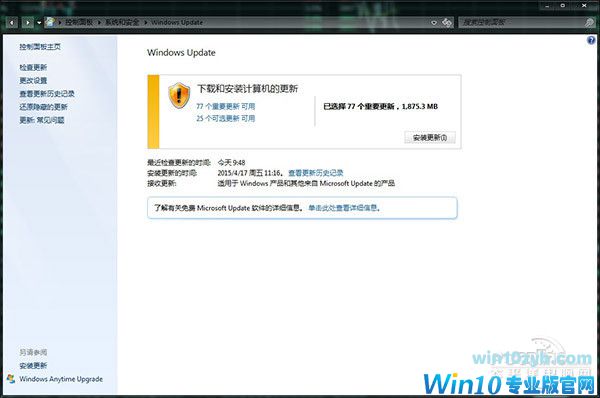Click the Control Panel address bar icon
This screenshot has height=398, width=600.
[50, 22]
